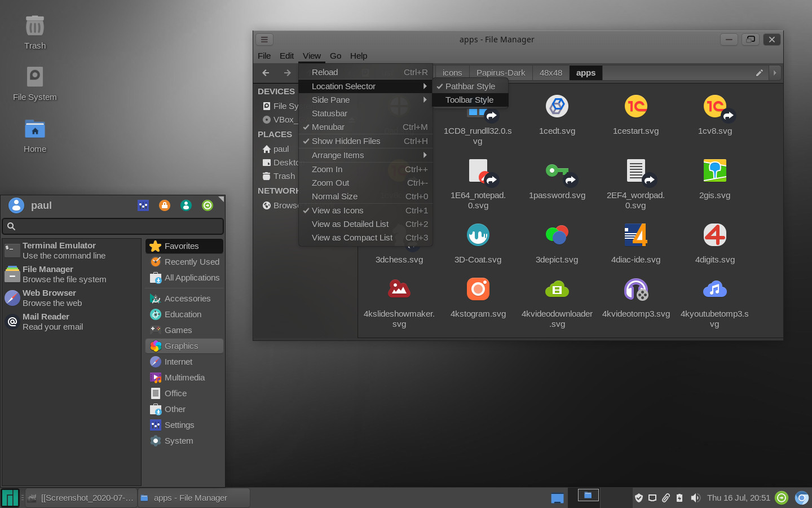This screenshot has width=812, height=508.
Task: Select the Recently Used category
Action: tap(184, 262)
